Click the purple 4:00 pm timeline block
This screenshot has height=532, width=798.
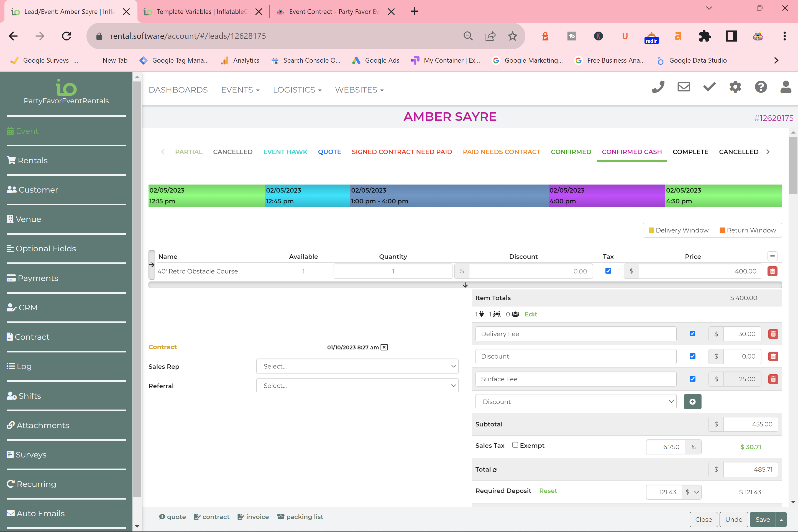tap(606, 195)
